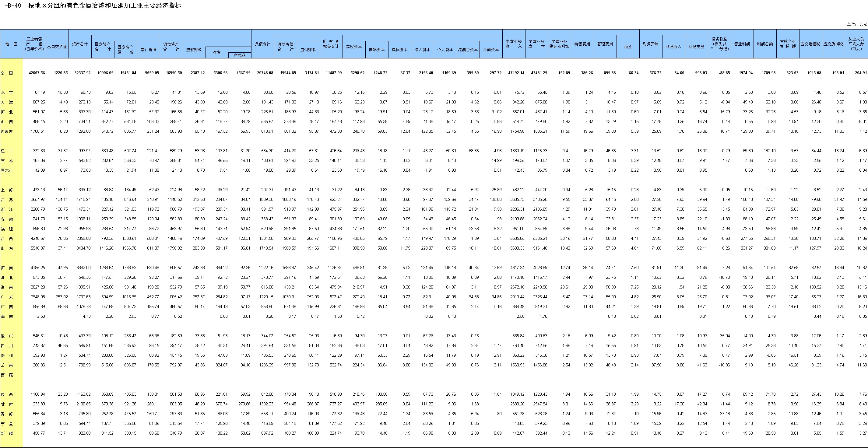Select the '税金' column header
Image resolution: width=868 pixels, height=448 pixels.
628,47
